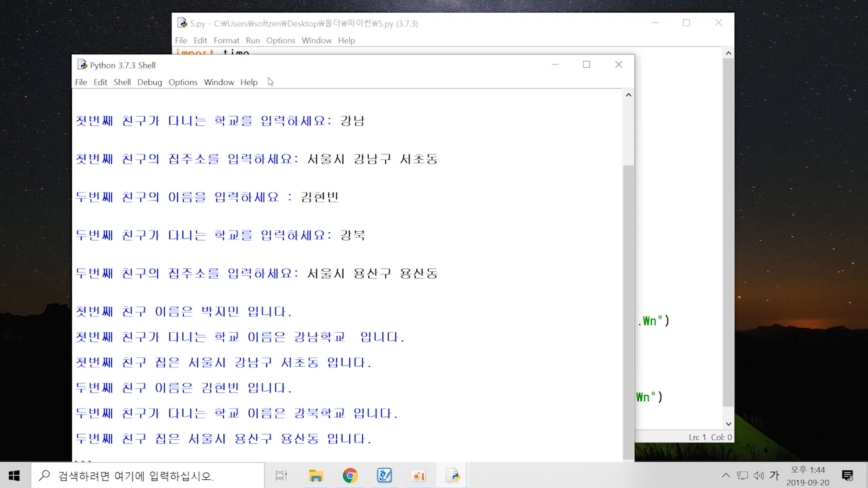Open File menu in the 5.py editor
Viewport: 868px width, 488px height.
click(x=181, y=41)
